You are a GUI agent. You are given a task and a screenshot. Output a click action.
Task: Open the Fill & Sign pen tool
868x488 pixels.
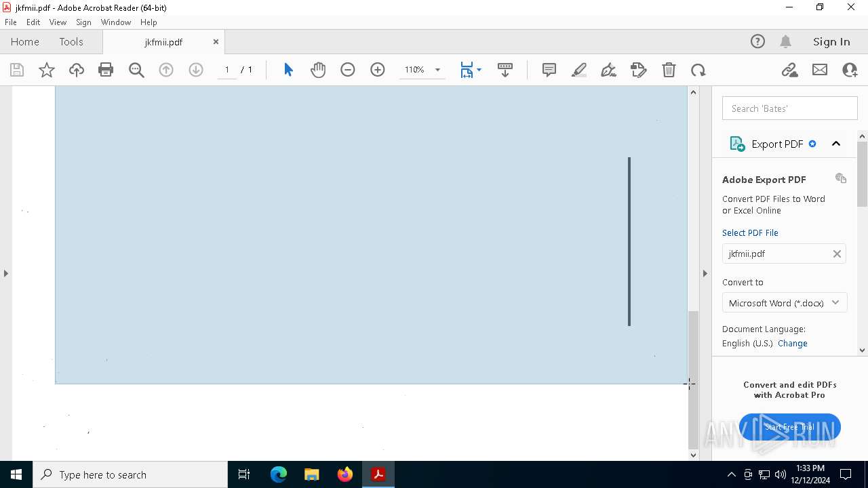pyautogui.click(x=609, y=70)
